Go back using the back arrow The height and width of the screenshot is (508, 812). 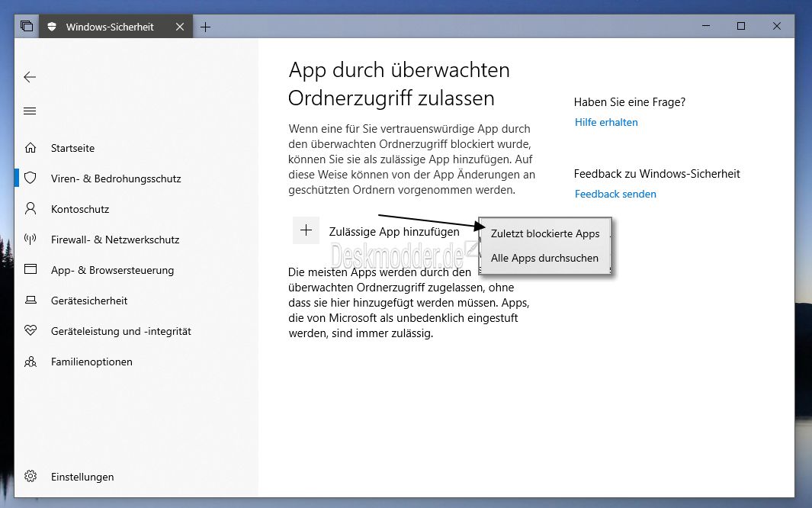click(30, 77)
